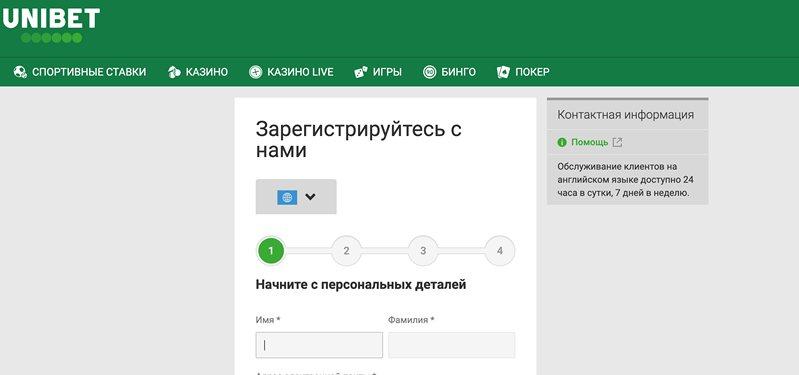Expand the country selector chevron
Viewport: 799px width, 375px height.
310,197
